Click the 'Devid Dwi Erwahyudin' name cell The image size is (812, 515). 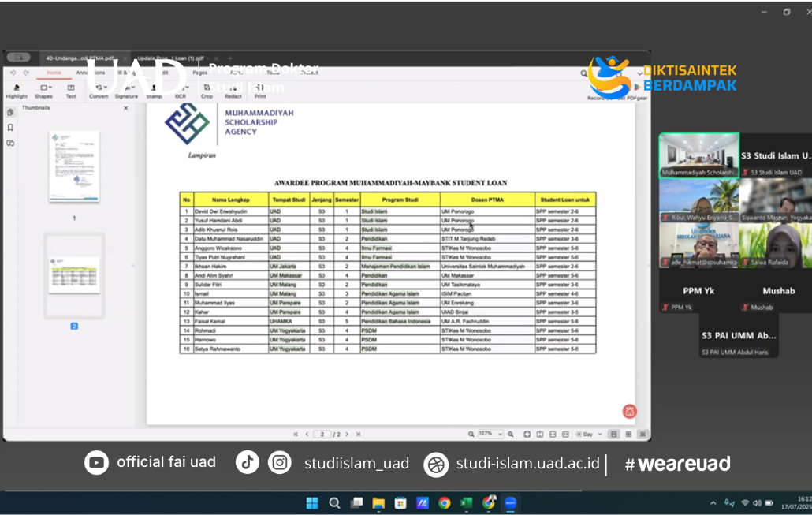231,211
